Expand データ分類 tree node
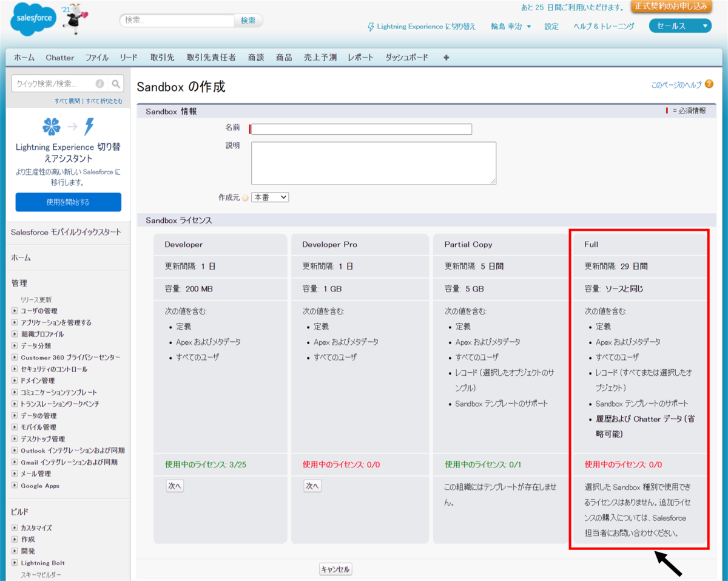 pyautogui.click(x=15, y=345)
